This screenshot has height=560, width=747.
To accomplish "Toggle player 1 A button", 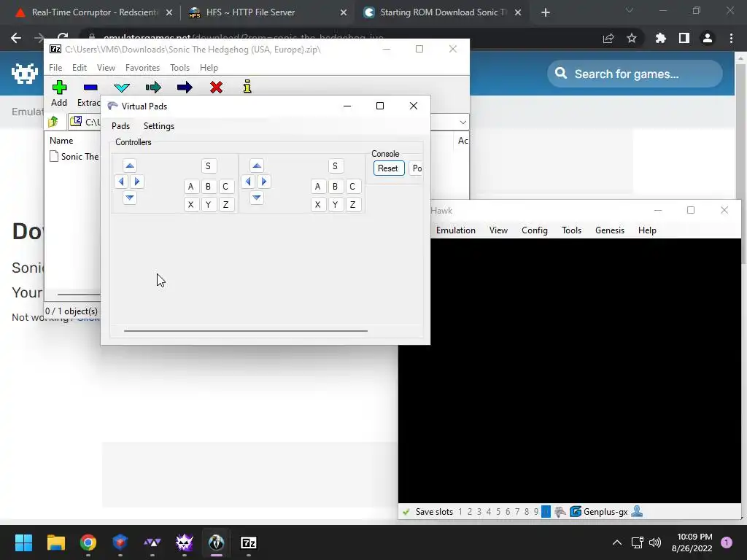I will point(191,186).
